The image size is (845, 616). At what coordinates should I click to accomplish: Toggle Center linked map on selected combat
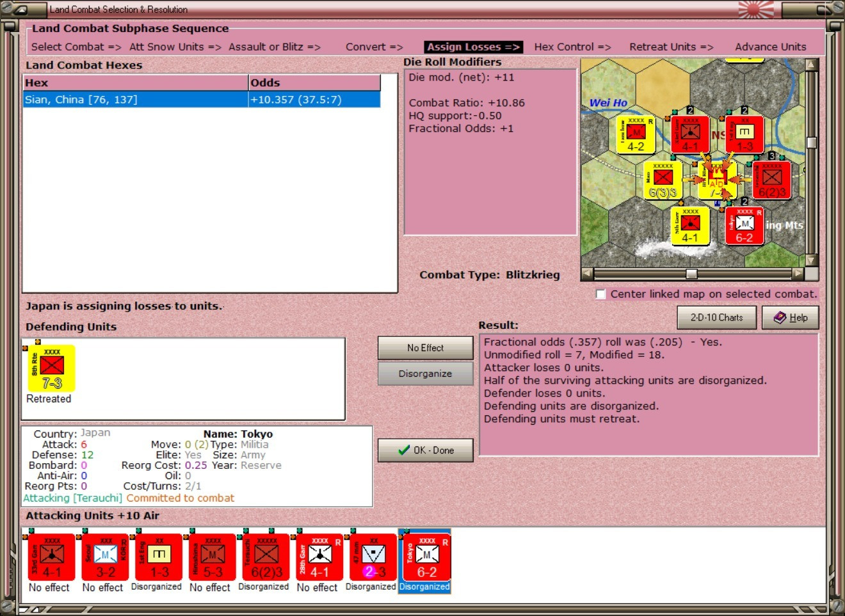point(600,294)
